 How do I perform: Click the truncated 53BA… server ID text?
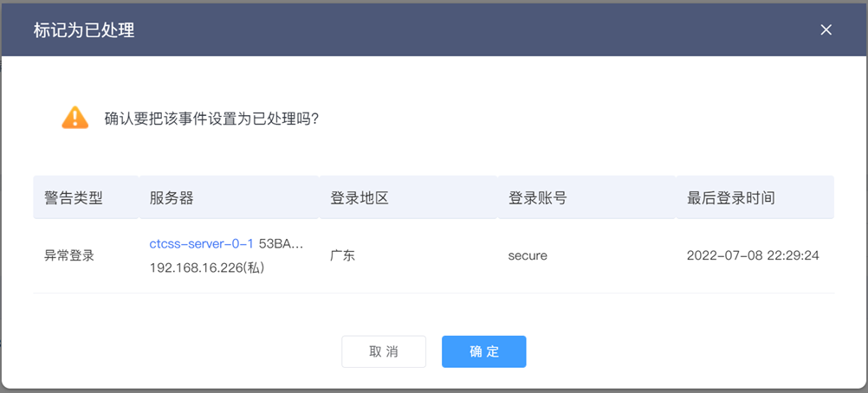[282, 243]
